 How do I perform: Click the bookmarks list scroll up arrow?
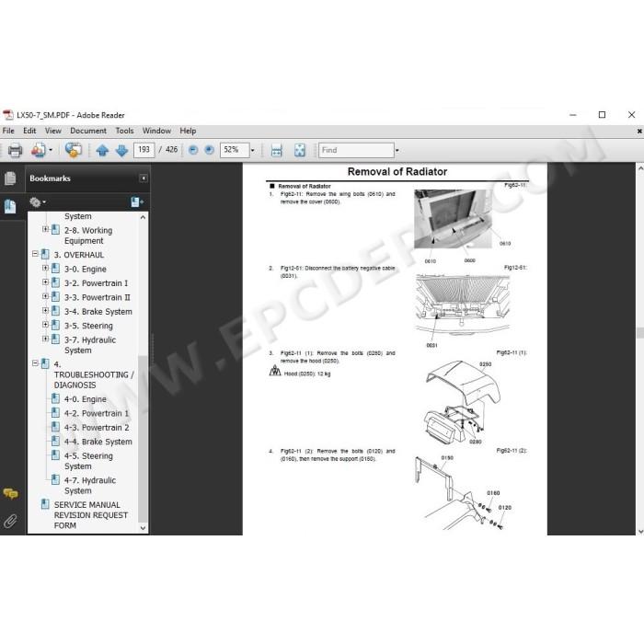point(143,217)
